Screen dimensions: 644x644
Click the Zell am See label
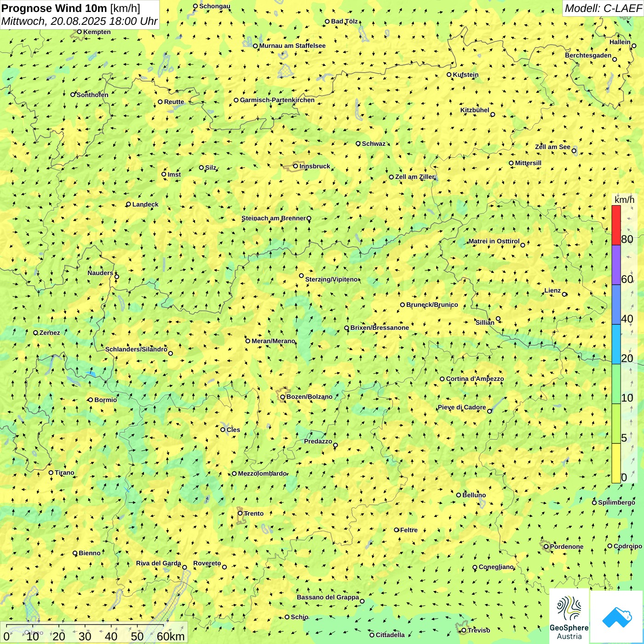coord(552,147)
